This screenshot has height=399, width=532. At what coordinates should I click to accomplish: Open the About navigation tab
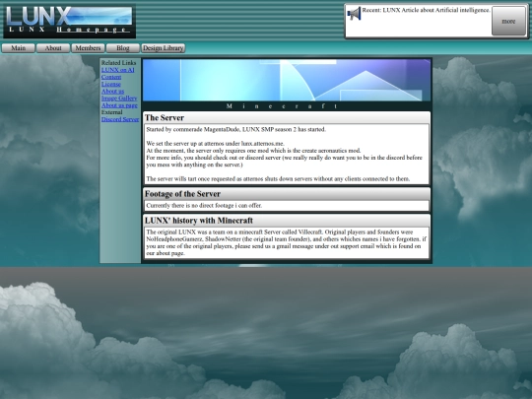point(53,48)
